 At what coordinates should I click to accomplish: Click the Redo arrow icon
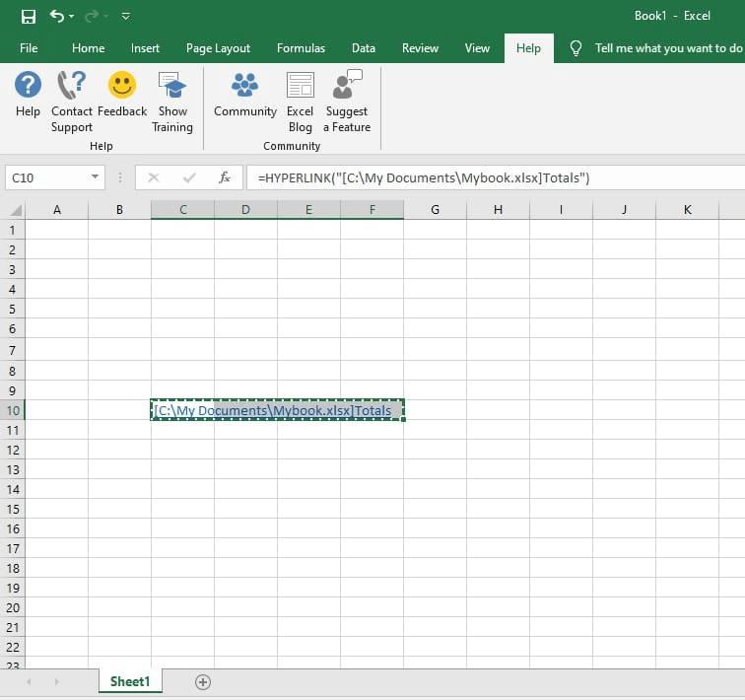(92, 17)
